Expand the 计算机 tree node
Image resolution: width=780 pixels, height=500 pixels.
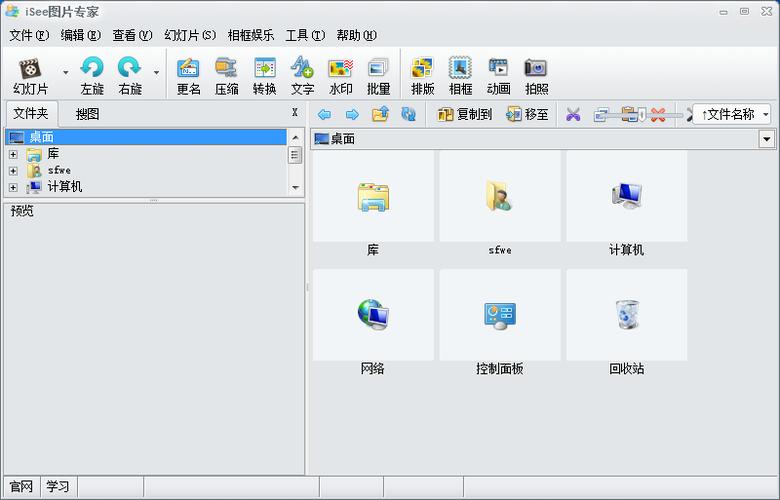(x=13, y=187)
